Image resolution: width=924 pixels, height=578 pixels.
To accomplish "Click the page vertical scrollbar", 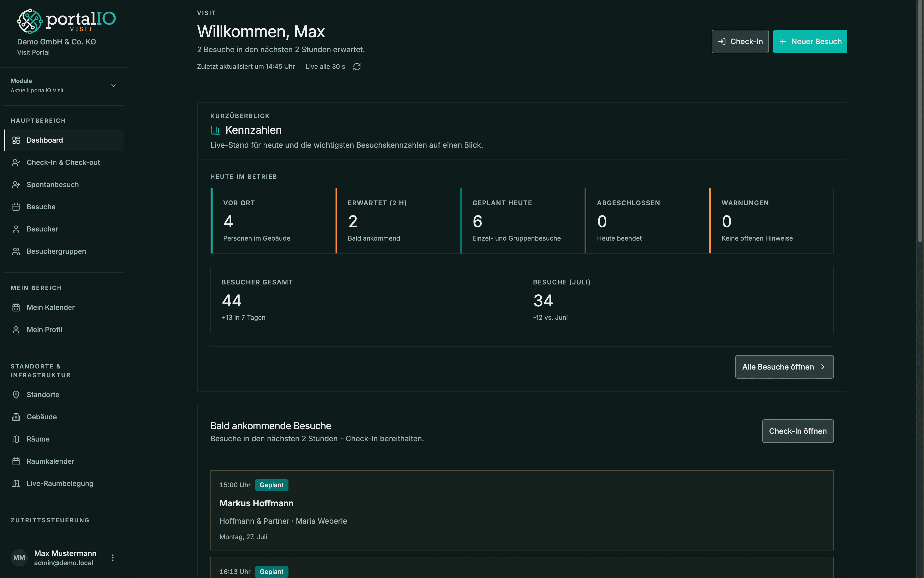I will pos(920,121).
